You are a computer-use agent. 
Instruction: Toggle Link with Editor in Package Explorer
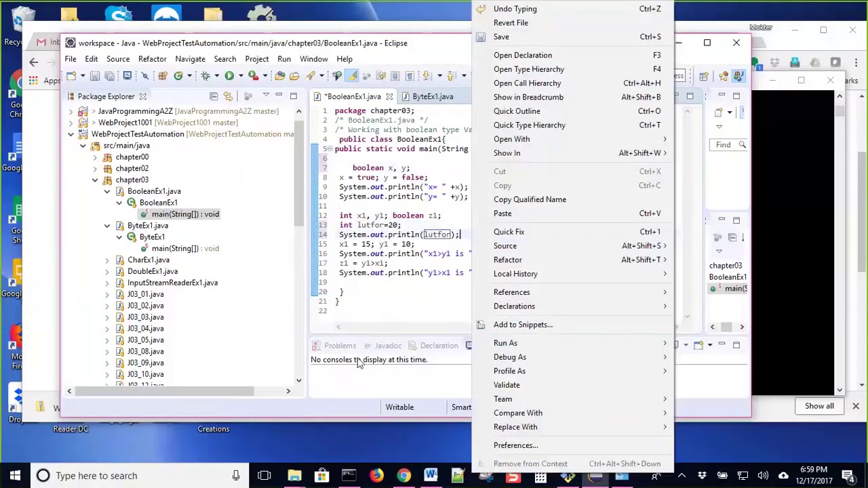click(228, 96)
